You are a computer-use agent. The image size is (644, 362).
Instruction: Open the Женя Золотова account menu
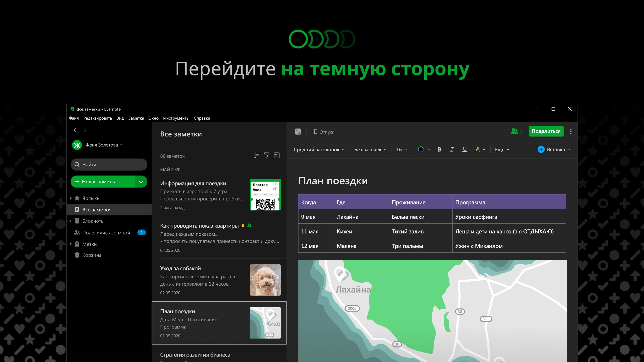click(104, 145)
